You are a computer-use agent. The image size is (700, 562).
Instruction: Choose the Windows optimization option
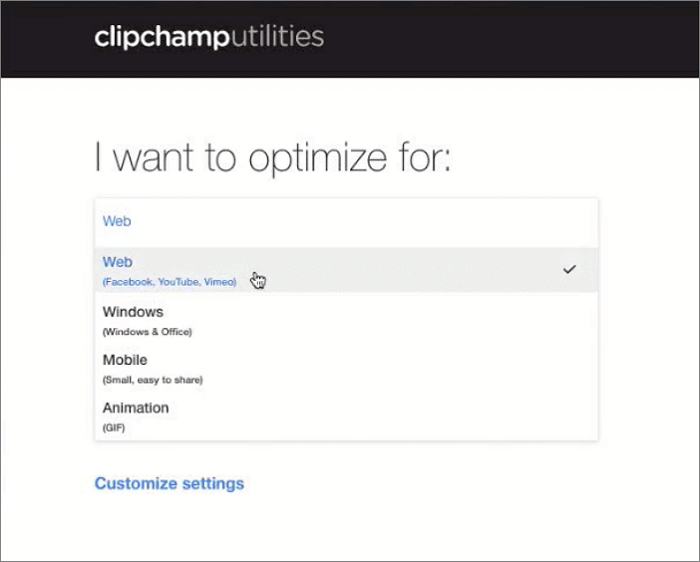133,312
